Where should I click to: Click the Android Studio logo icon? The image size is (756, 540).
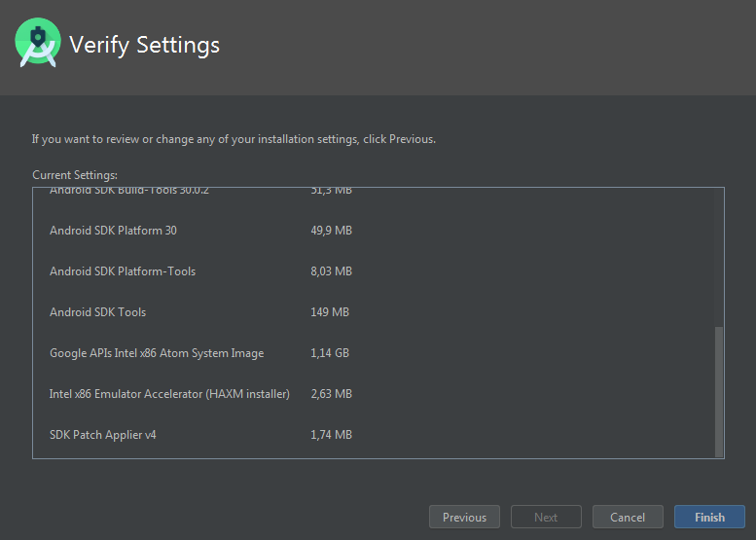pos(38,43)
